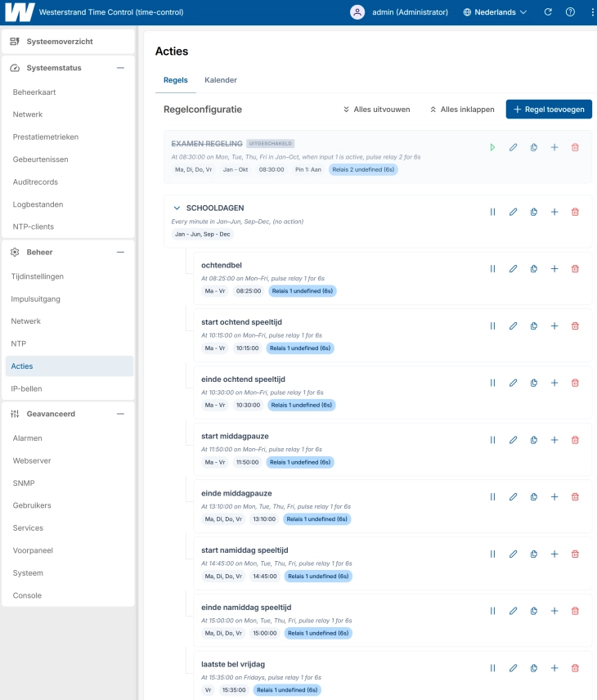Screen dimensions: 597x700
Task: Open Systeemoverzicht in the sidebar
Action: 69,42
